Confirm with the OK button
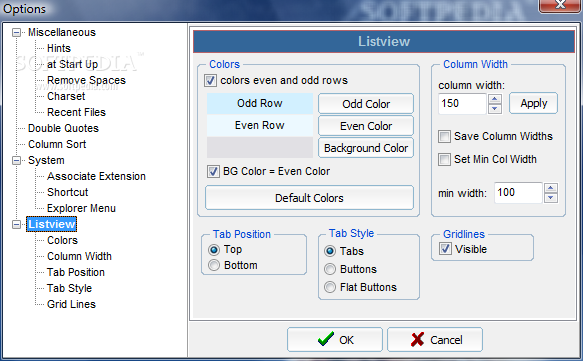 (335, 339)
